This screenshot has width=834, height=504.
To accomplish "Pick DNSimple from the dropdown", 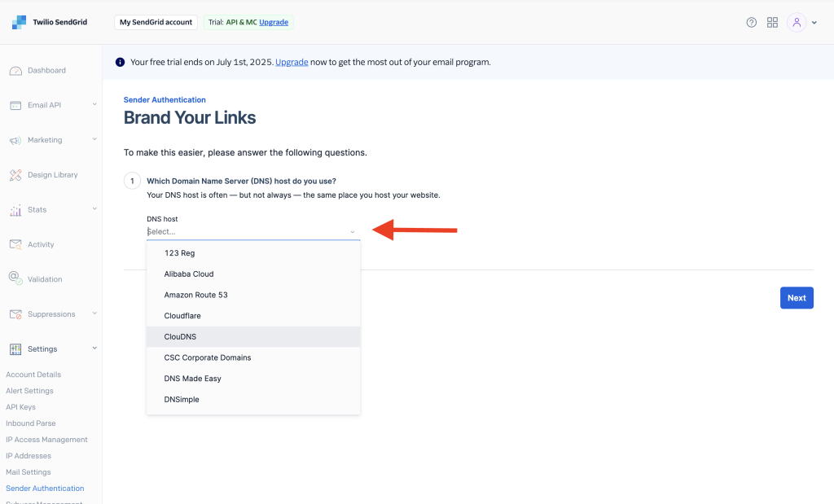I will click(x=182, y=400).
